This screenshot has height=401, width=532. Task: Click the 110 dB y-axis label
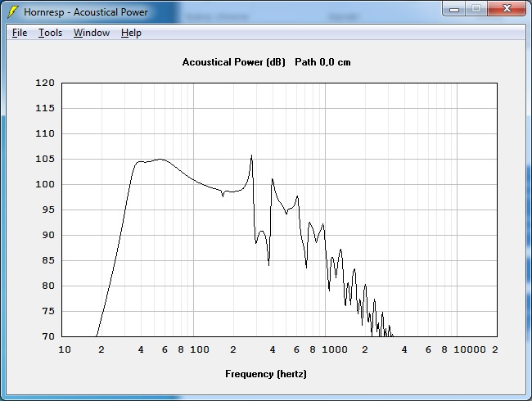tap(45, 133)
